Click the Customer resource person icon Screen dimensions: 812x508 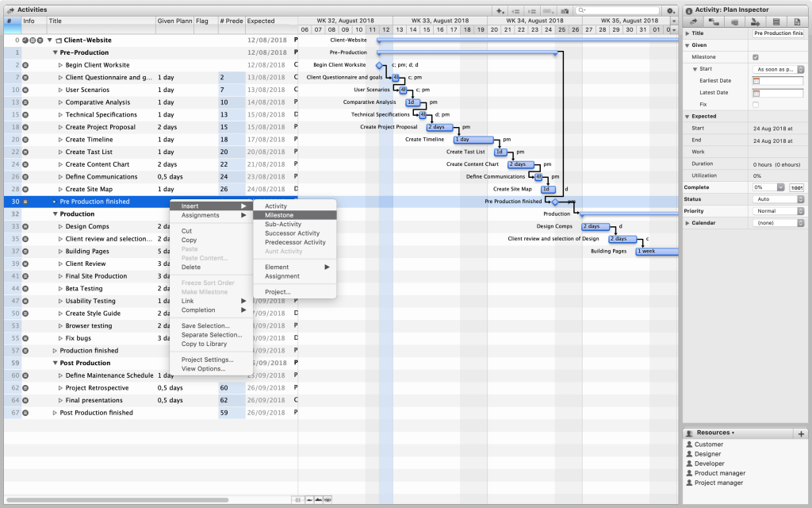689,444
